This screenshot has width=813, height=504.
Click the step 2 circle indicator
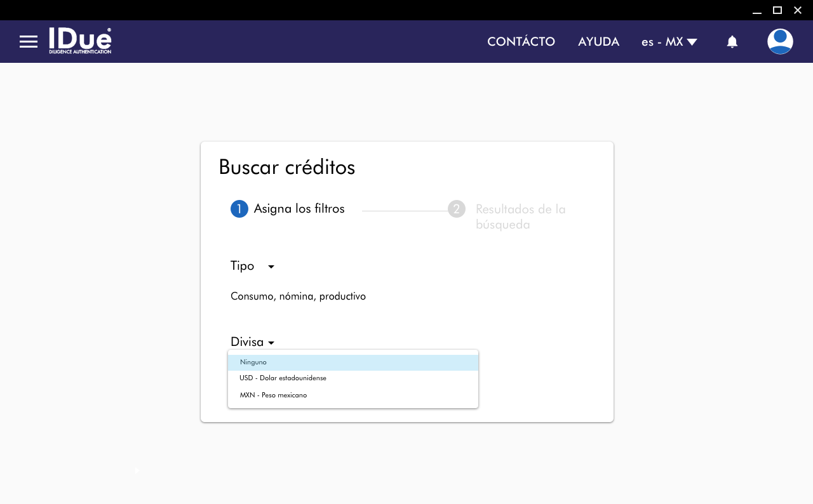pyautogui.click(x=456, y=209)
